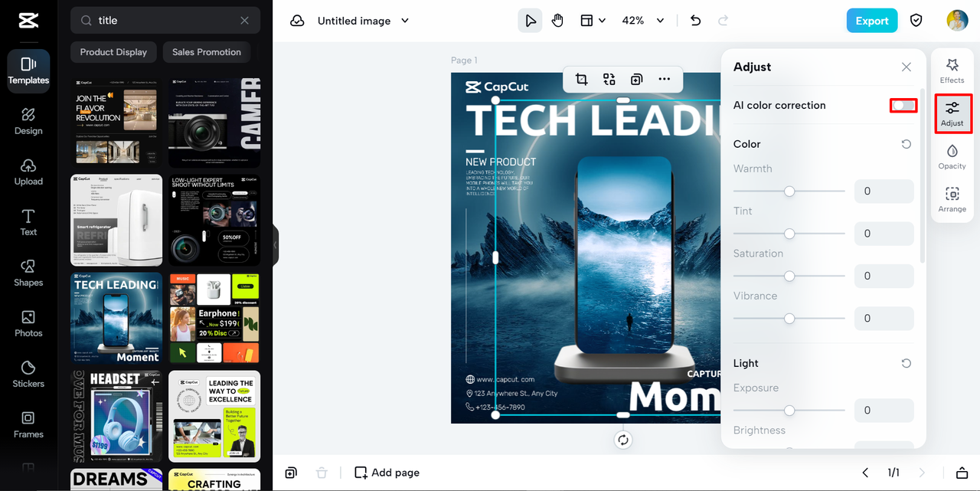Open the Shapes sidebar tab
This screenshot has width=980, height=491.
pos(28,273)
